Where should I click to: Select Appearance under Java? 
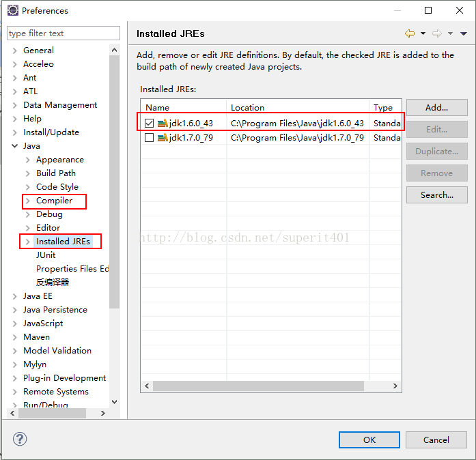(60, 160)
